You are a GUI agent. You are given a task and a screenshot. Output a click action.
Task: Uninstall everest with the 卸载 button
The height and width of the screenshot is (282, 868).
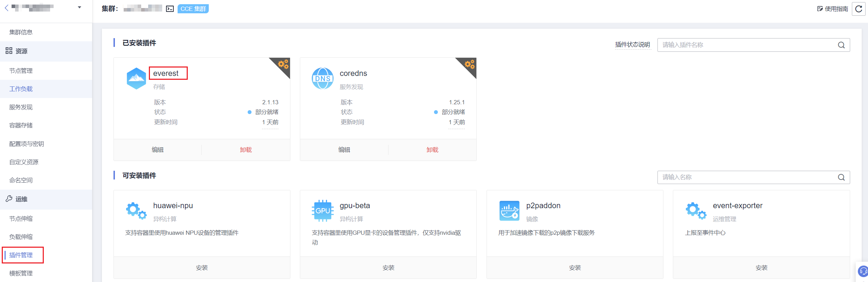[246, 150]
